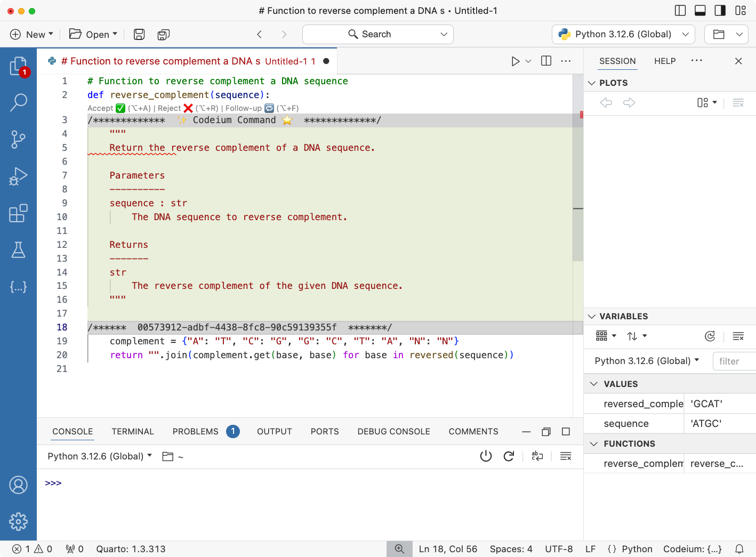The height and width of the screenshot is (557, 756).
Task: Accept the Codeium suggestion
Action: point(120,108)
